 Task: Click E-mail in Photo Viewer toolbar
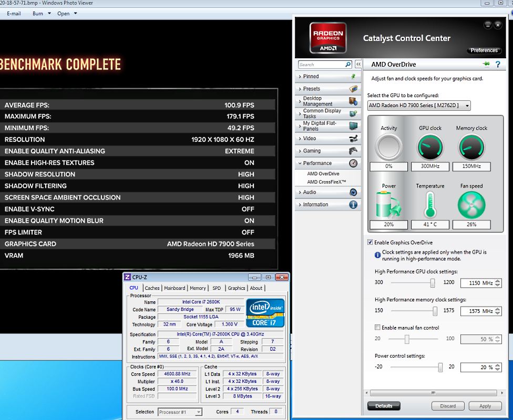pyautogui.click(x=14, y=14)
